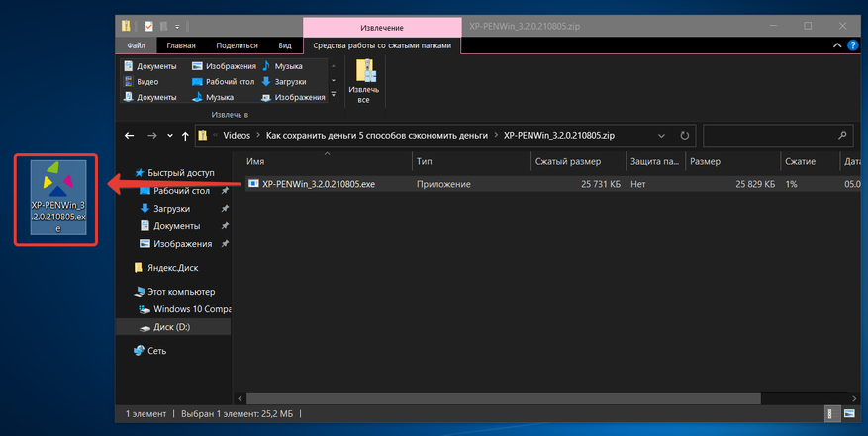Choose Загрузки in the Extract-to gallery
Image resolution: width=868 pixels, height=436 pixels.
click(x=284, y=81)
